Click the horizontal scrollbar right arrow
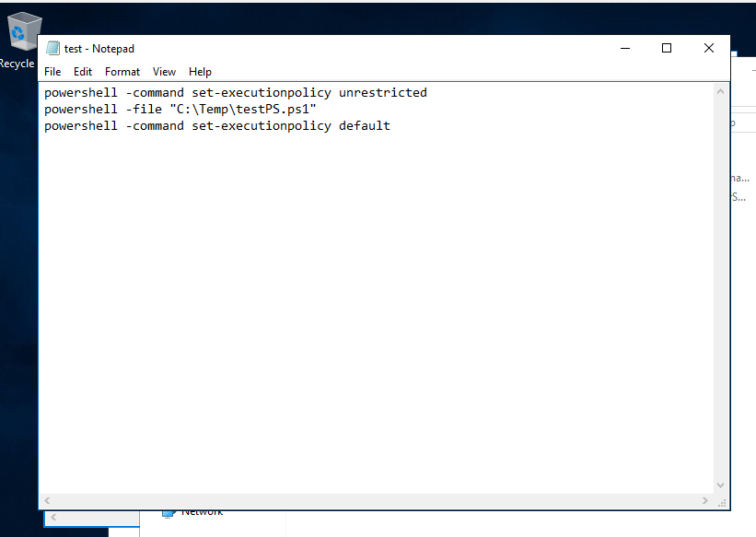The height and width of the screenshot is (537, 756). [x=705, y=501]
